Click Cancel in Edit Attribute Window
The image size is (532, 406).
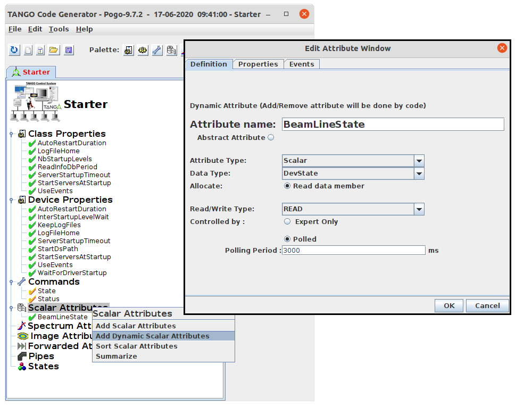[487, 306]
